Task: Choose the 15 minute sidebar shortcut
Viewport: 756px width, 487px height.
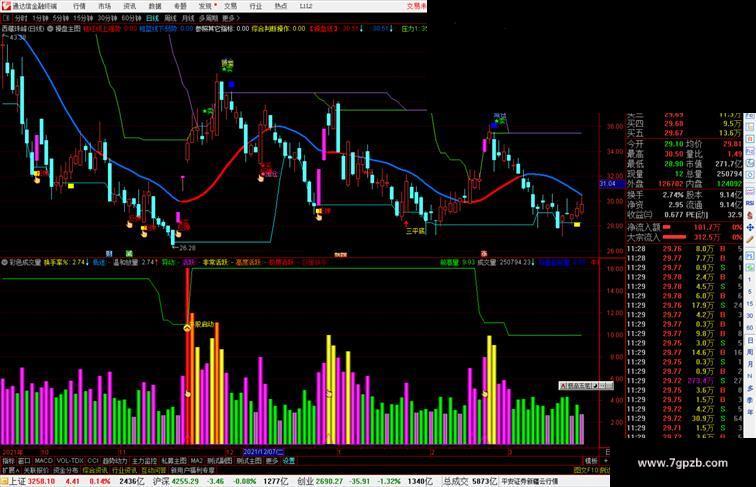Action: 750,303
